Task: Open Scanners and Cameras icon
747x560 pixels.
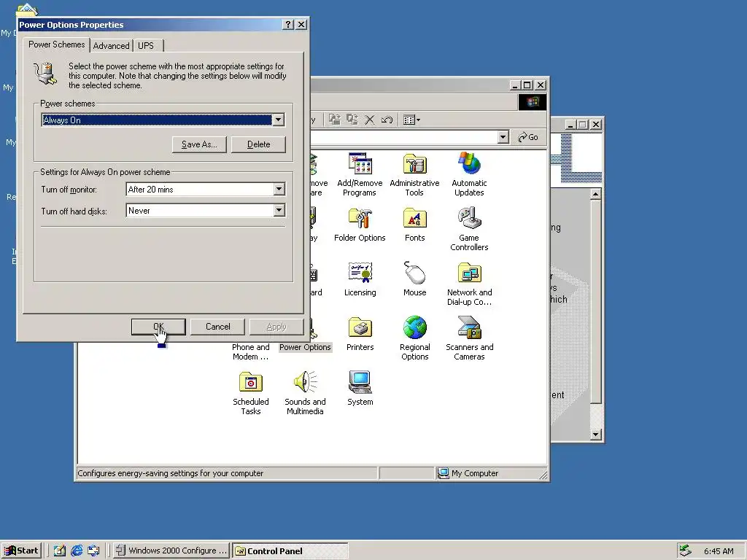Action: click(469, 338)
